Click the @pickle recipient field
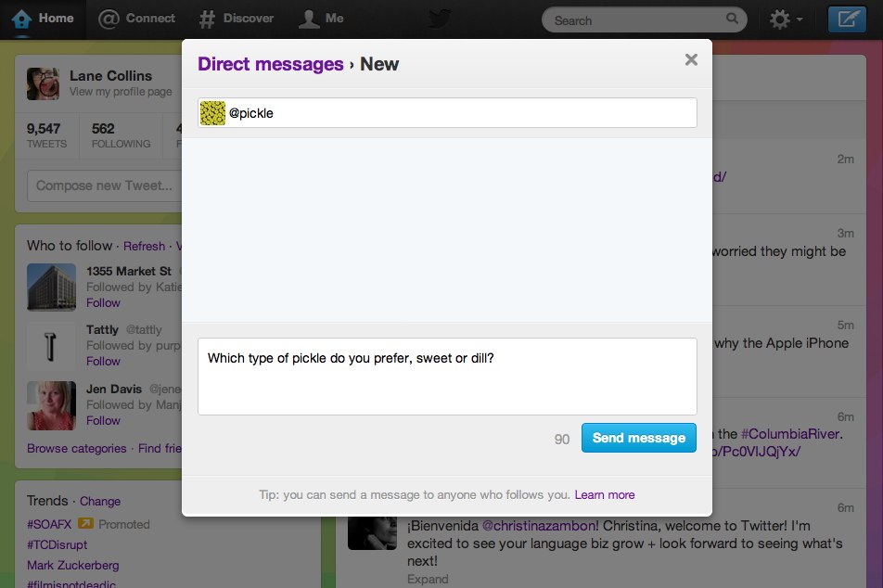The height and width of the screenshot is (588, 883). (447, 112)
